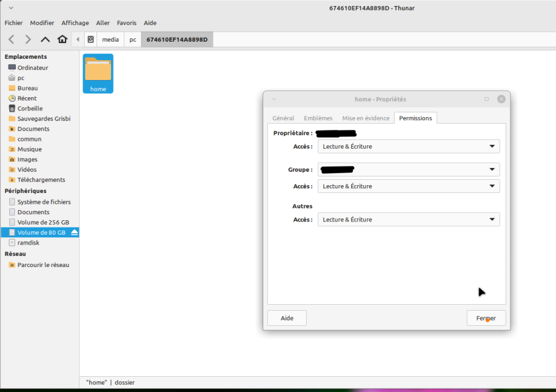Click the media path segment
Screen dimensions: 556x392
(110, 40)
